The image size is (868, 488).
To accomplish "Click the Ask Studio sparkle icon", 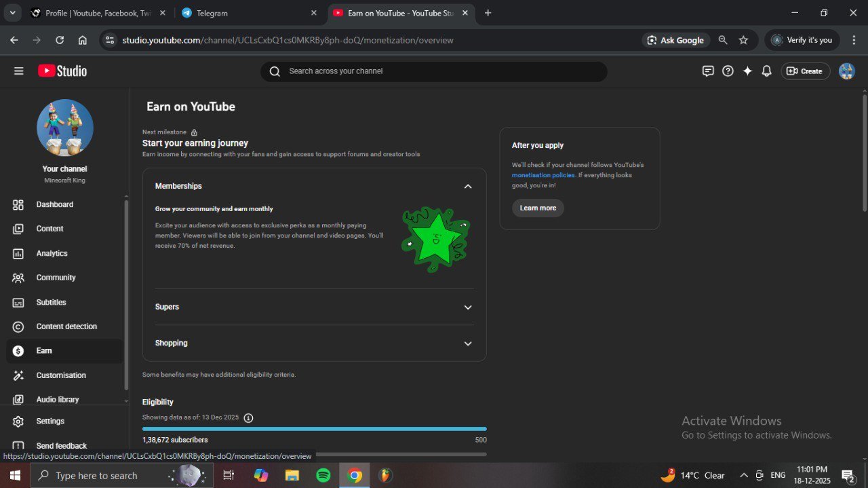I will 747,71.
